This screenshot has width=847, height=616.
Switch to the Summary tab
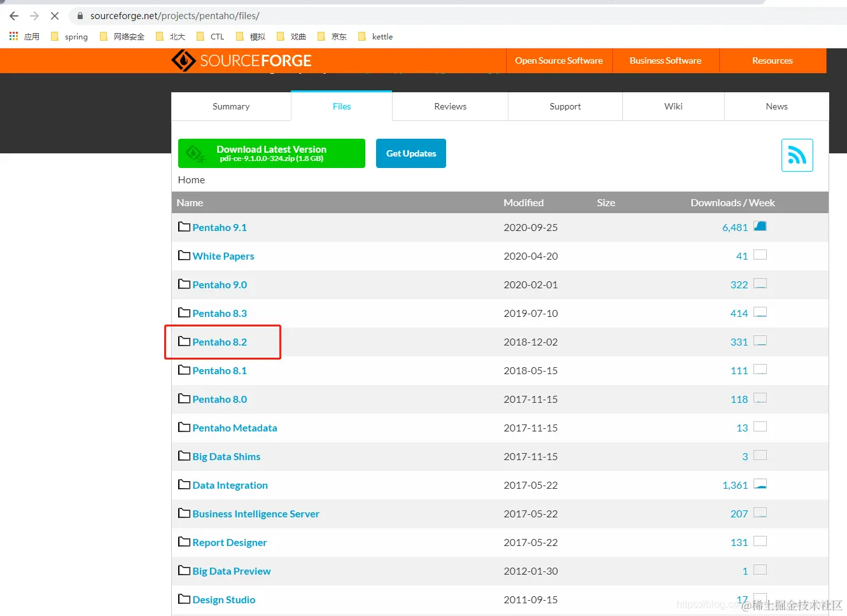coord(231,106)
